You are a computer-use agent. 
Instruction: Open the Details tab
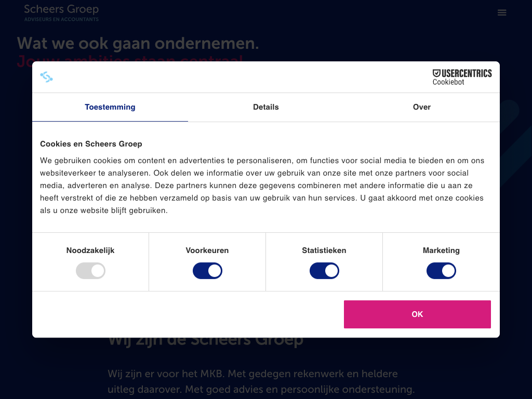[x=266, y=107]
